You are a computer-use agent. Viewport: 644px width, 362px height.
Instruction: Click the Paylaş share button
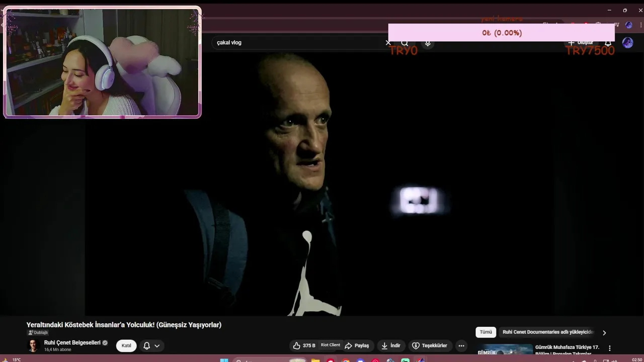357,346
